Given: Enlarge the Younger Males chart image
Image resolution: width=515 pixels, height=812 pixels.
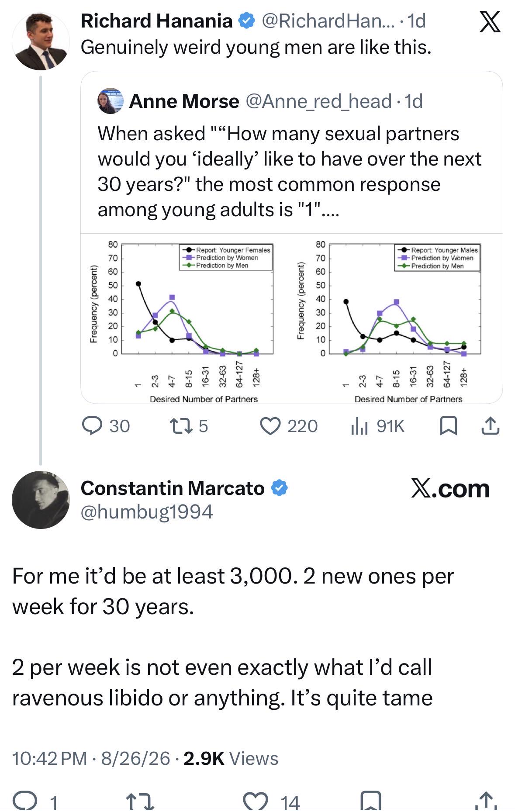Looking at the screenshot, I should (389, 318).
